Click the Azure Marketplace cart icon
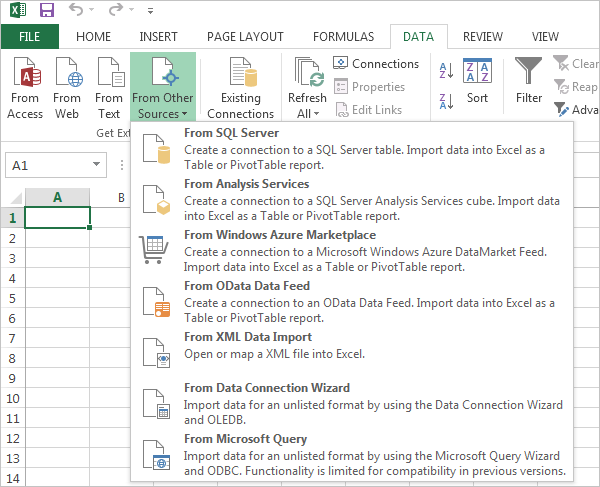 pos(154,249)
